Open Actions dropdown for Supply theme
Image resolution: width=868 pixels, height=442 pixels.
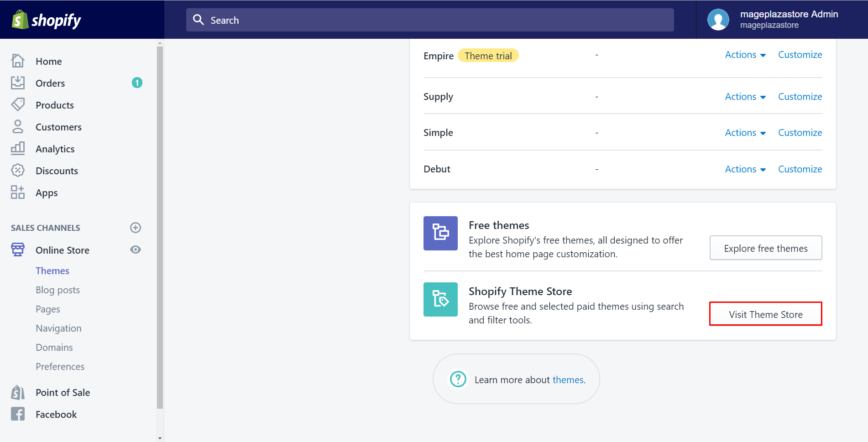[x=745, y=97]
